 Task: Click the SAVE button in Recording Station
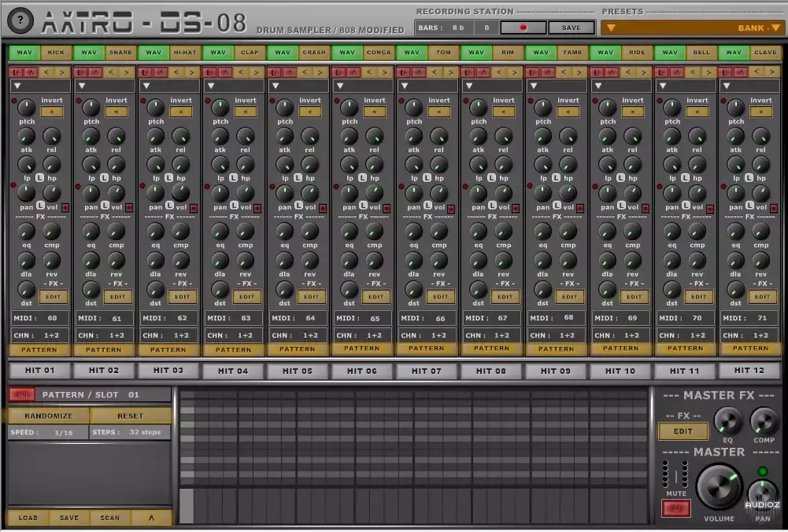pyautogui.click(x=571, y=28)
